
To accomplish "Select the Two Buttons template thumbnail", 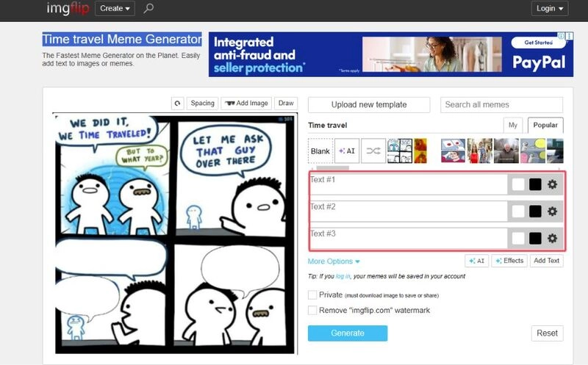I will [453, 151].
